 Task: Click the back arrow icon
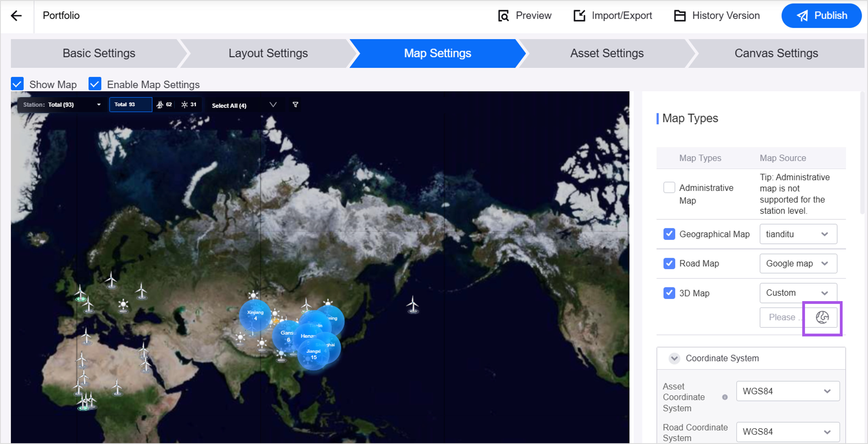click(16, 16)
